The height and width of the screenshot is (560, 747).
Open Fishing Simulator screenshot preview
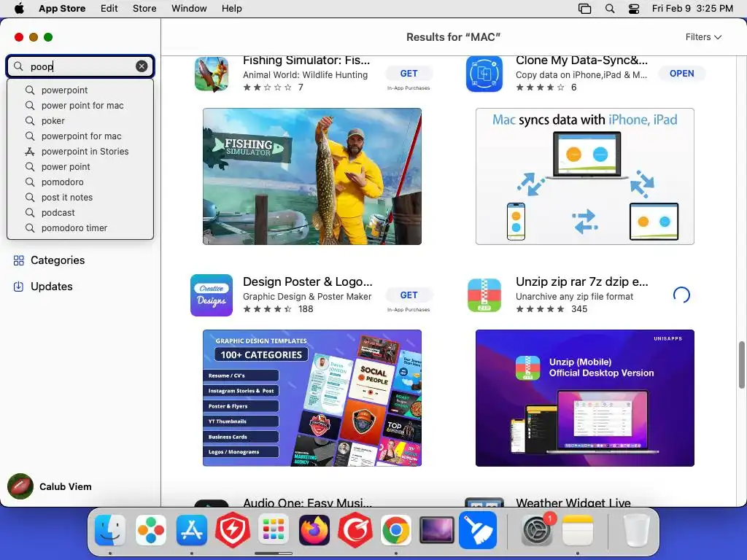tap(312, 176)
